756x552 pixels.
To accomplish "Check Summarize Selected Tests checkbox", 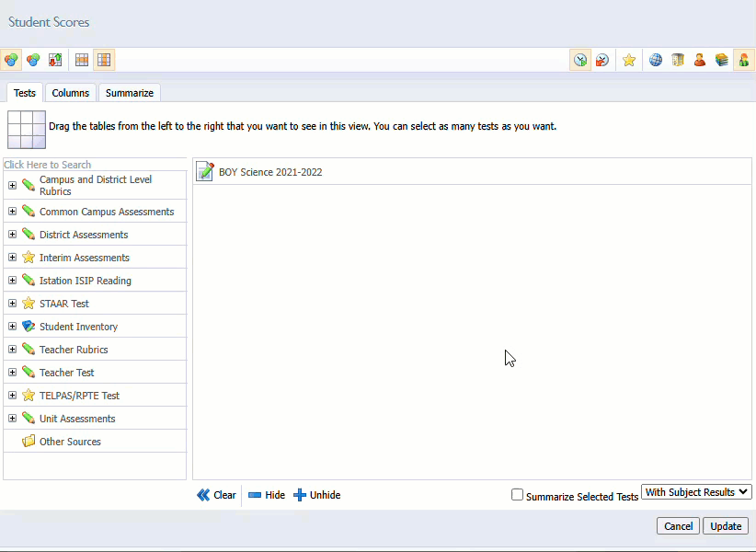I will pyautogui.click(x=517, y=495).
